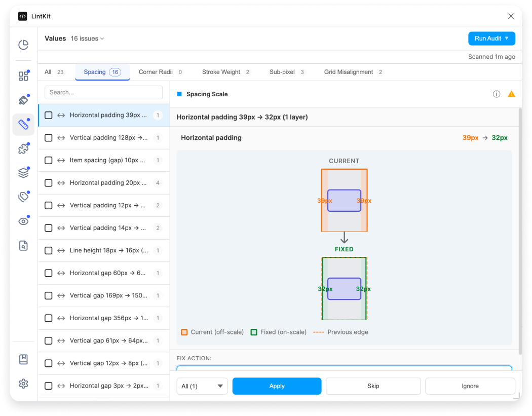Click the Run Audit button label
The image size is (532, 416).
pyautogui.click(x=487, y=39)
